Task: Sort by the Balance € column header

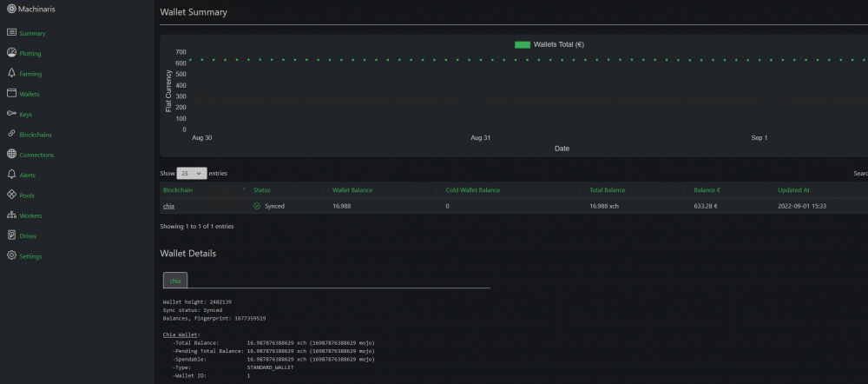Action: 707,190
